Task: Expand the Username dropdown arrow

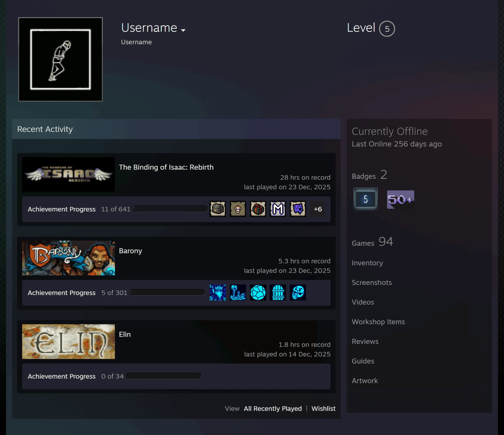Action: [183, 30]
